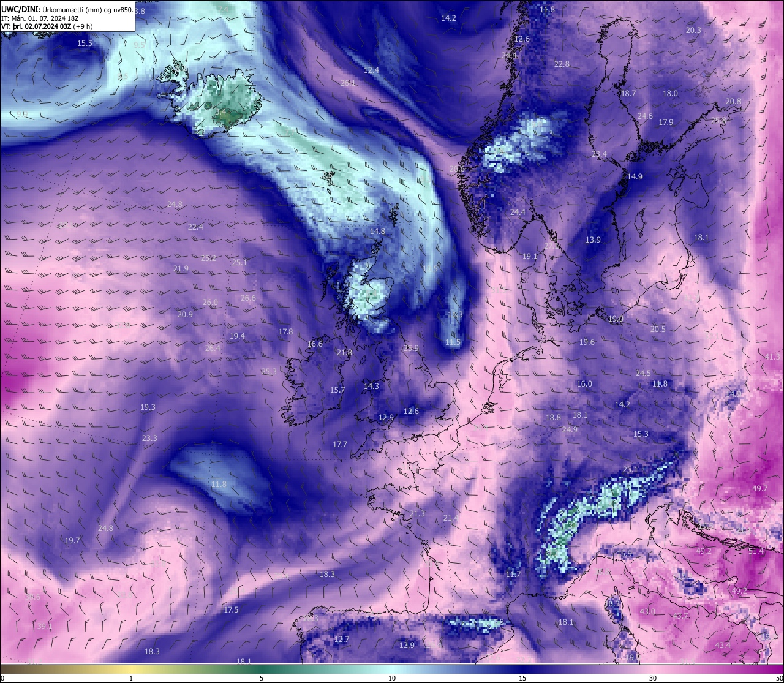Select the 17.9 value map label
This screenshot has width=784, height=683.
coord(666,122)
